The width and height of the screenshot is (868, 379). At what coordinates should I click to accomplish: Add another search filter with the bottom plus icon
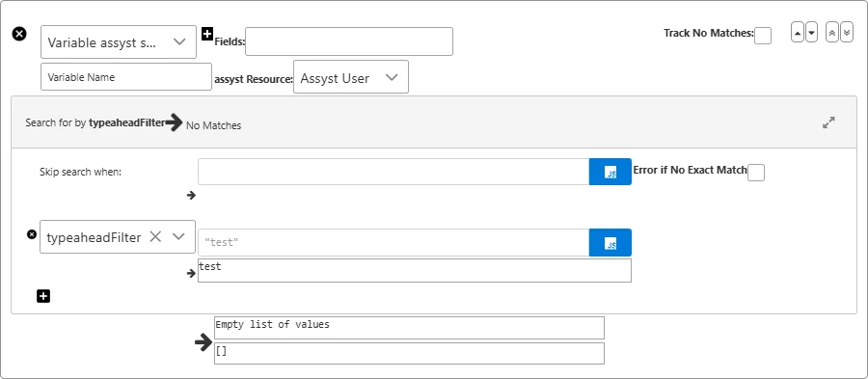click(43, 297)
